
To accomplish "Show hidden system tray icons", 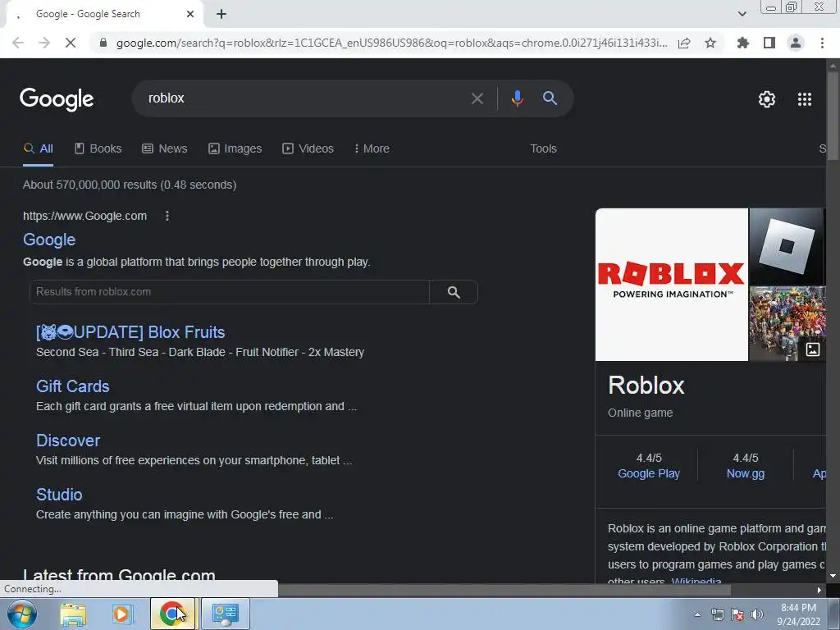I will tap(697, 614).
